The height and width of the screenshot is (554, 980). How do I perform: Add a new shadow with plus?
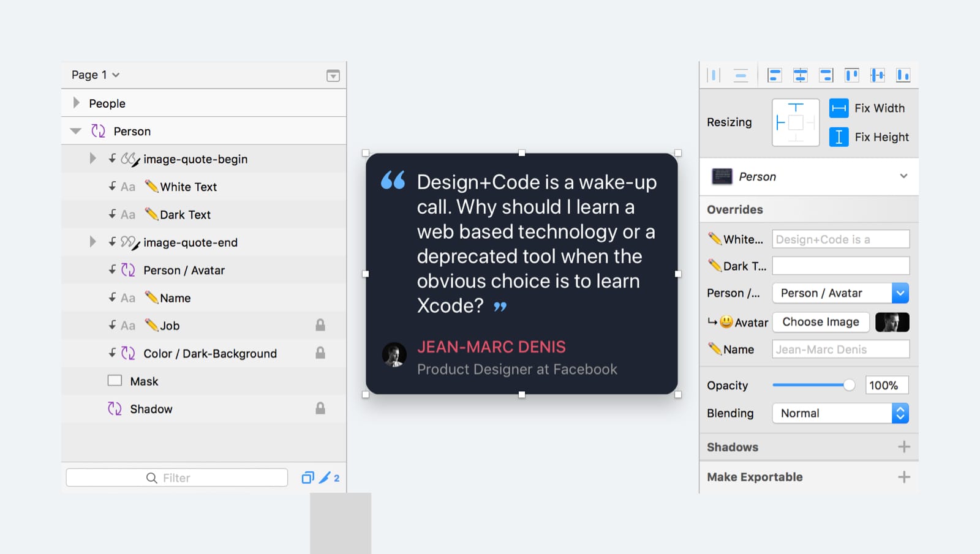tap(904, 447)
